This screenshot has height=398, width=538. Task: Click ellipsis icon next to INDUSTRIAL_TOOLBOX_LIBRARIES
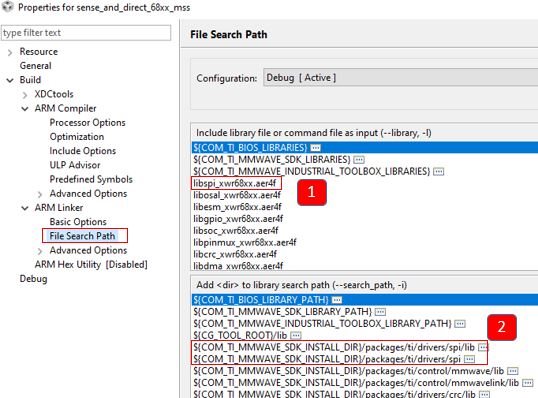[438, 172]
